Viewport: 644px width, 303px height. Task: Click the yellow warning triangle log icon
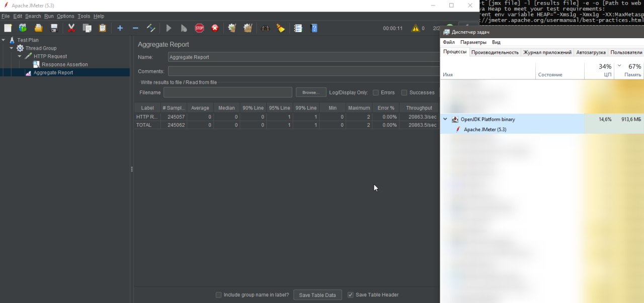click(x=415, y=28)
